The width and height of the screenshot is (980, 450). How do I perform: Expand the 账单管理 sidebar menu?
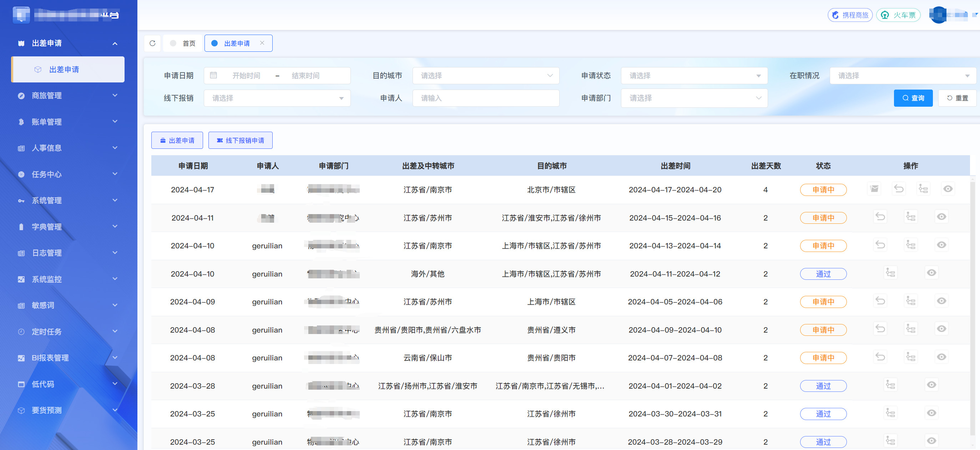(x=69, y=122)
